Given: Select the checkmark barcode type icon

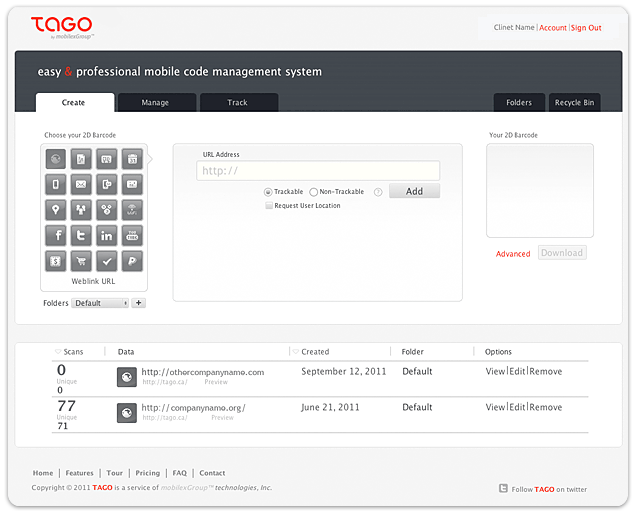Looking at the screenshot, I should (x=107, y=261).
